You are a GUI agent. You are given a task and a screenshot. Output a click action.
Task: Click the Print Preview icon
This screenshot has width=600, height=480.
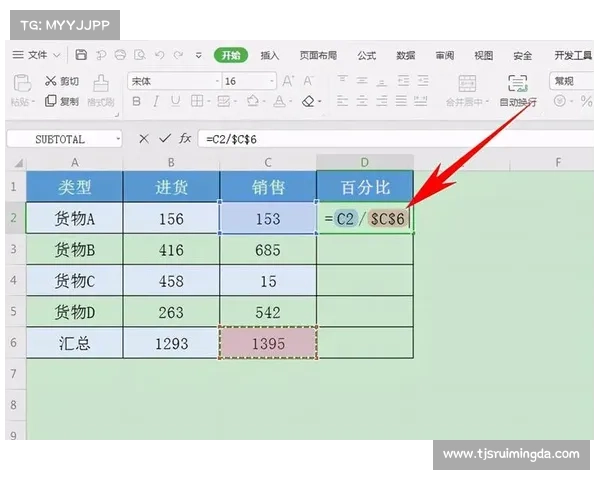pyautogui.click(x=140, y=55)
